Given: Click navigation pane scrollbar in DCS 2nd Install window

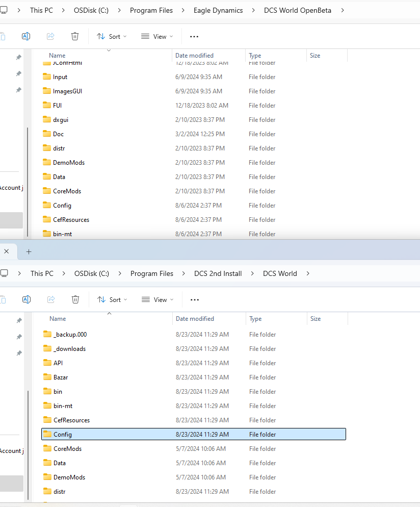Looking at the screenshot, I should pyautogui.click(x=29, y=445).
